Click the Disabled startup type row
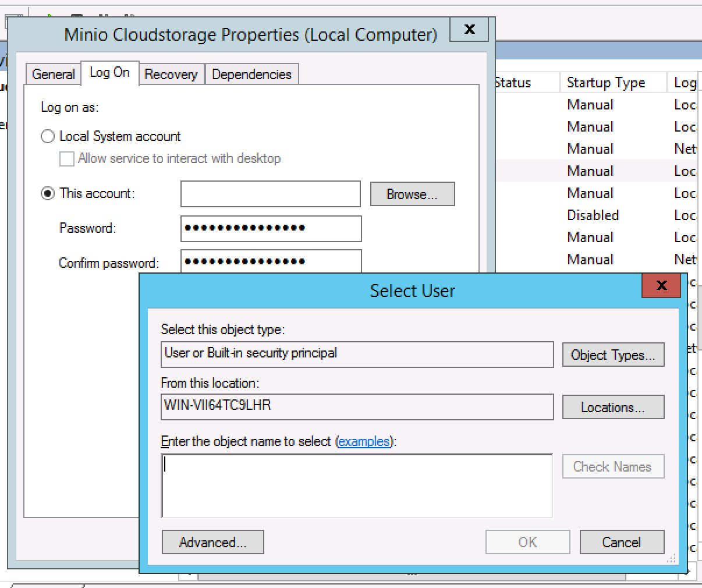The height and width of the screenshot is (588, 702). coord(593,215)
